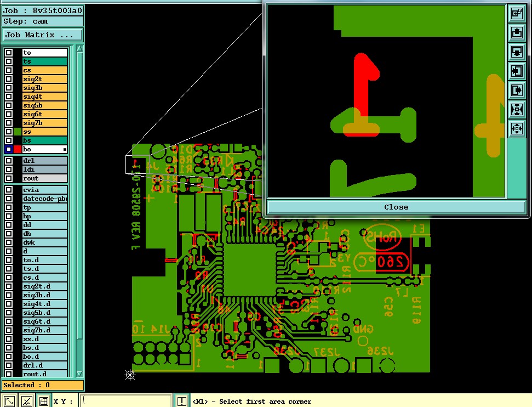Click the inward-arrows zoom icon in popup
Viewport: 532px width, 407px height.
pos(517,110)
